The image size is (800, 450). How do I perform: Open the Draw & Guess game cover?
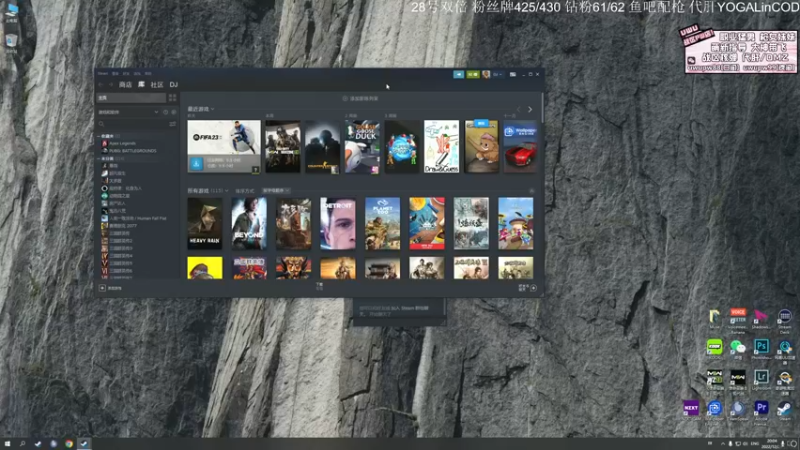coord(442,146)
